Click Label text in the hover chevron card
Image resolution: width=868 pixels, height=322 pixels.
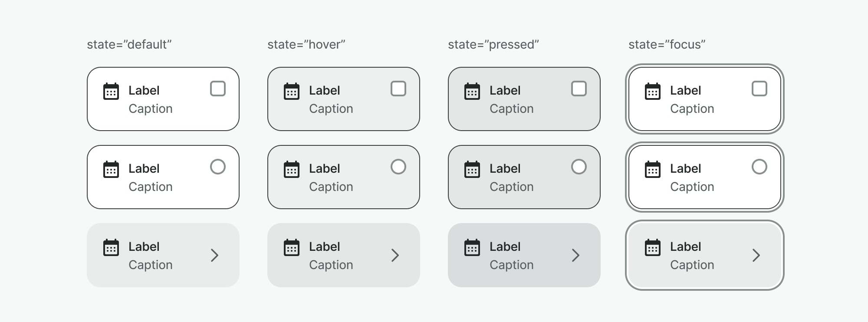(x=325, y=246)
